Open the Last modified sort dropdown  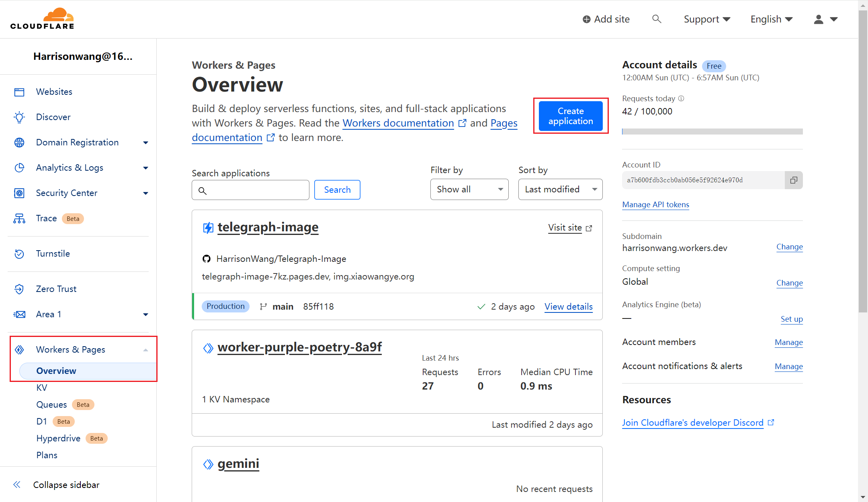[560, 190]
